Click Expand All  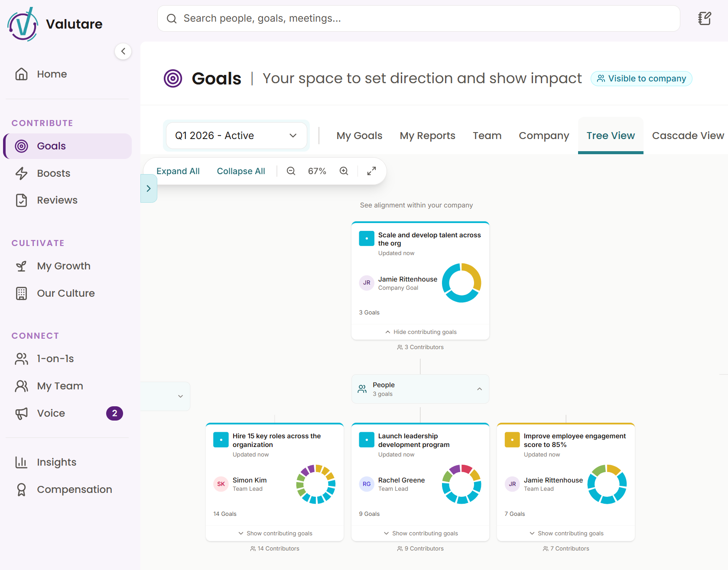178,171
